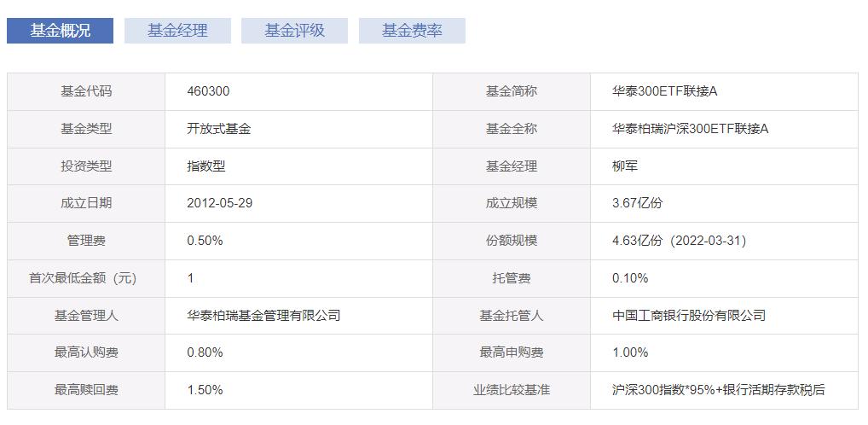Click the minimum amount value 1
Image resolution: width=868 pixels, height=425 pixels.
tap(190, 278)
